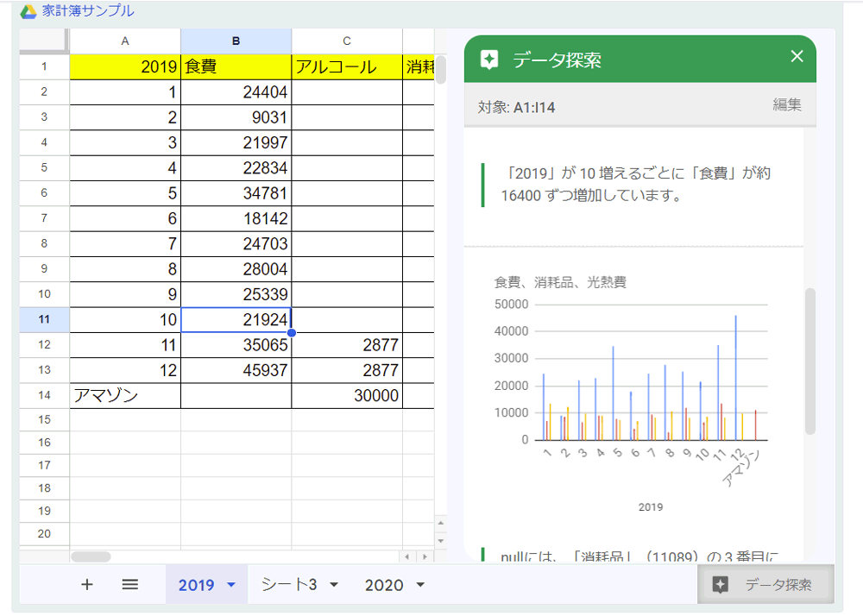863x616 pixels.
Task: Click the blue fill handle of selected cell
Action: pos(292,333)
